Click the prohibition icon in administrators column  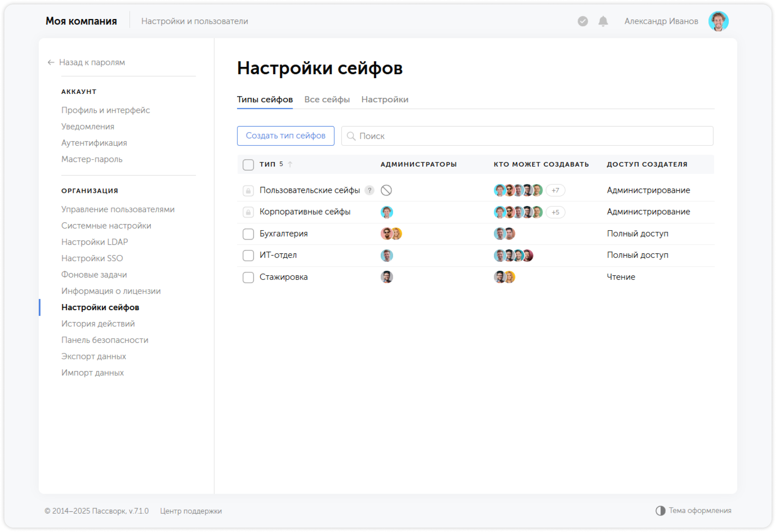point(387,190)
